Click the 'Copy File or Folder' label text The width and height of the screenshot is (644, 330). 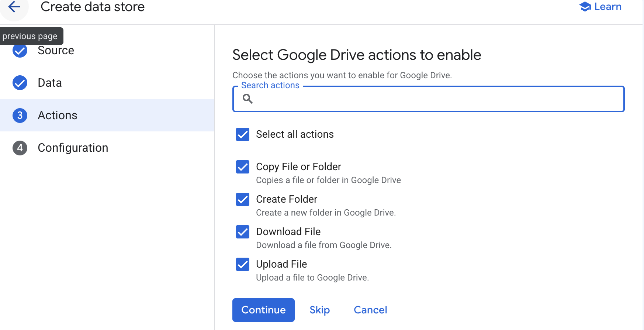point(298,167)
